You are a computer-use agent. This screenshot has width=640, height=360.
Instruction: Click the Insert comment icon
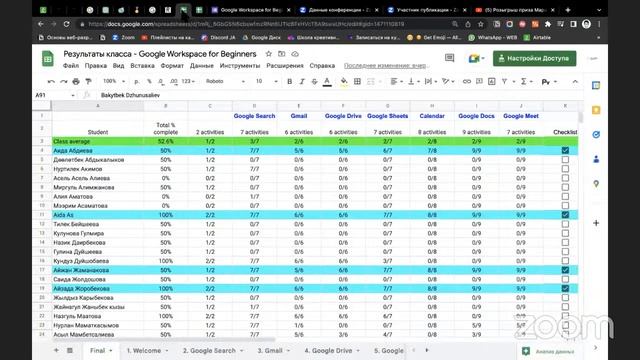(x=479, y=82)
